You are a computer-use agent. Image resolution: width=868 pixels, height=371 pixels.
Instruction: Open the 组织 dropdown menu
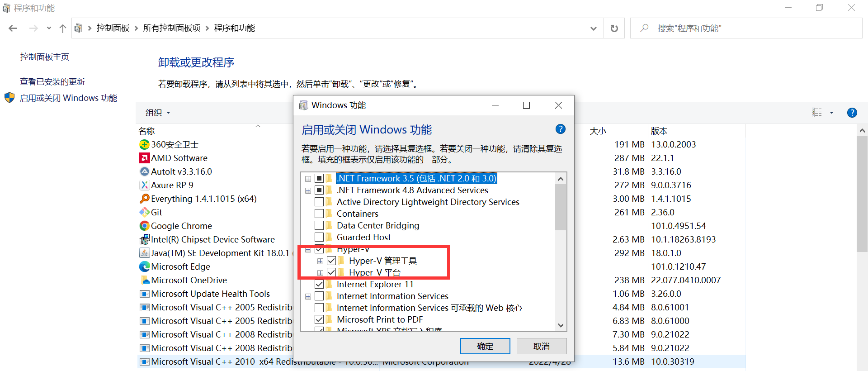click(158, 113)
